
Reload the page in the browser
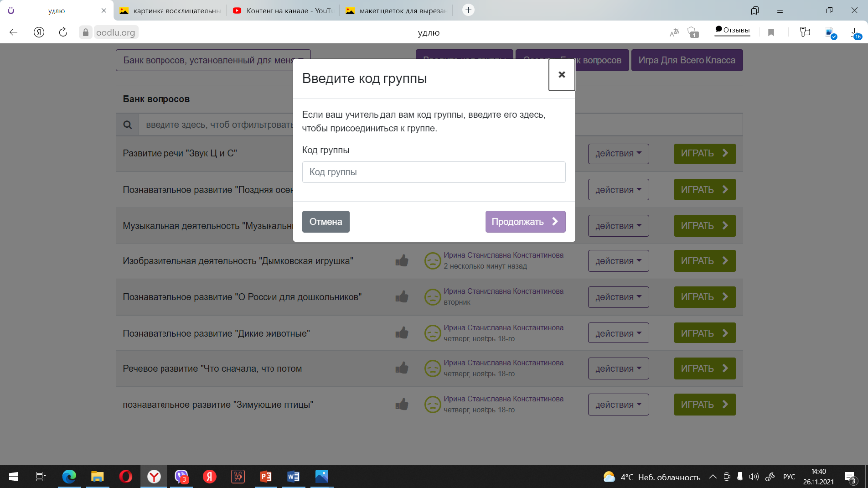click(63, 32)
